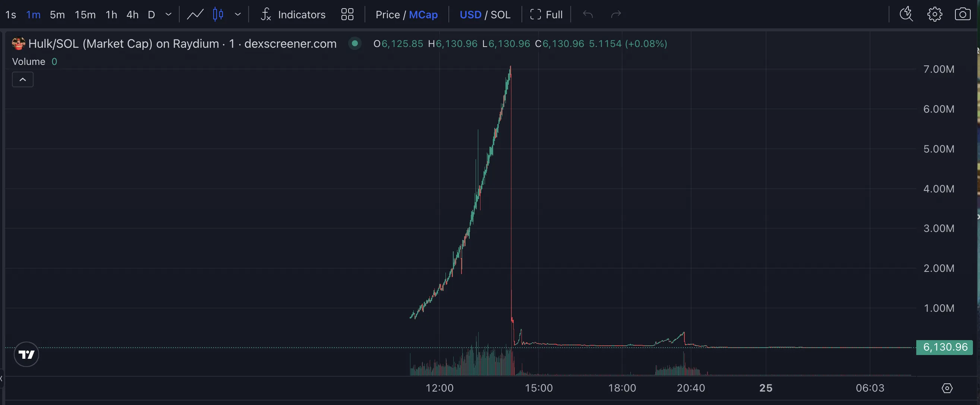Screen dimensions: 980x405
Task: Click the Full screen button
Action: [546, 15]
